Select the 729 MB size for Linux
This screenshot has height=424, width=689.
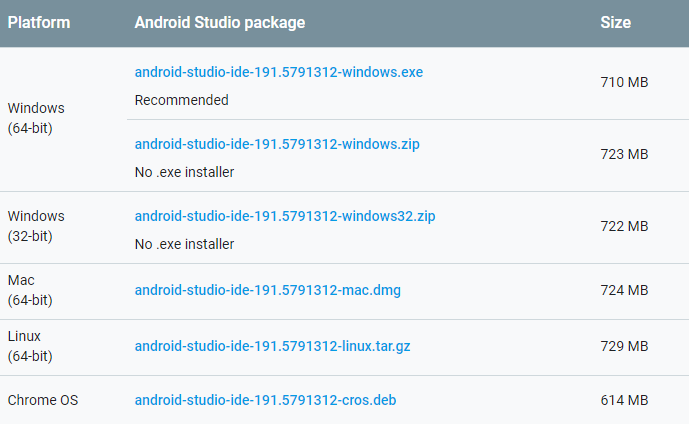point(624,347)
